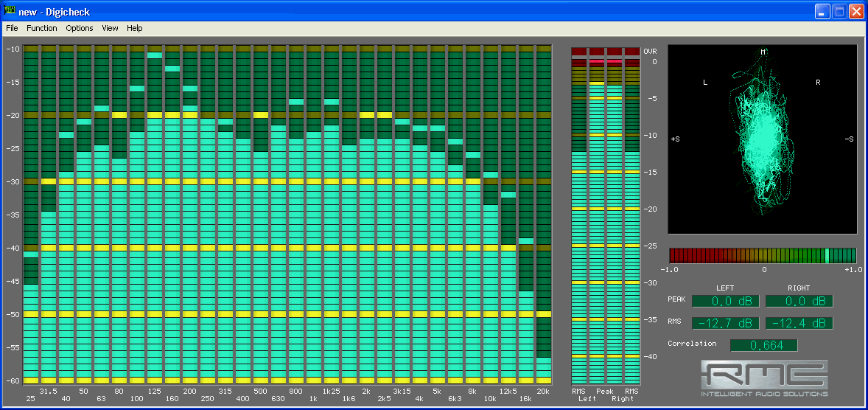Click the stereo correlation meter bar
This screenshot has height=410, width=868.
tap(763, 255)
